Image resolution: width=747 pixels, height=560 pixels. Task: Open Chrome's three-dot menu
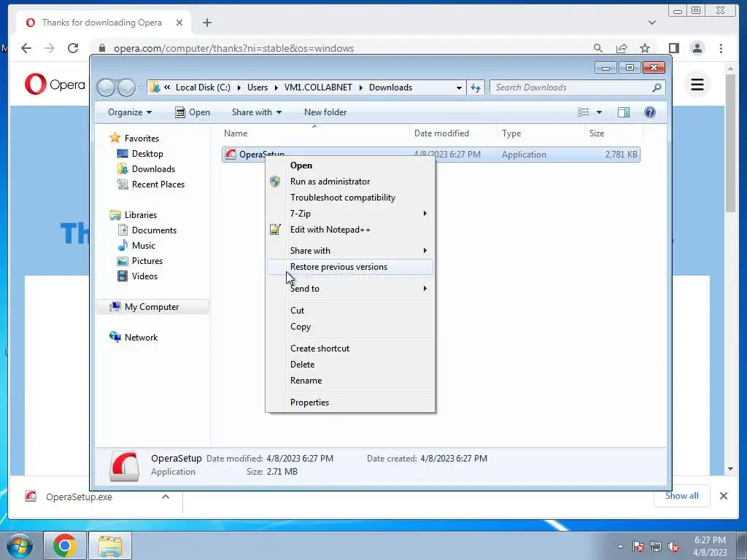pyautogui.click(x=721, y=48)
